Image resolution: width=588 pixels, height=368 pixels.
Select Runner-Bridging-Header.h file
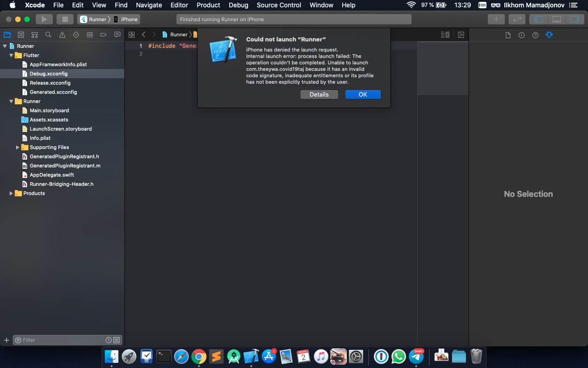[62, 184]
